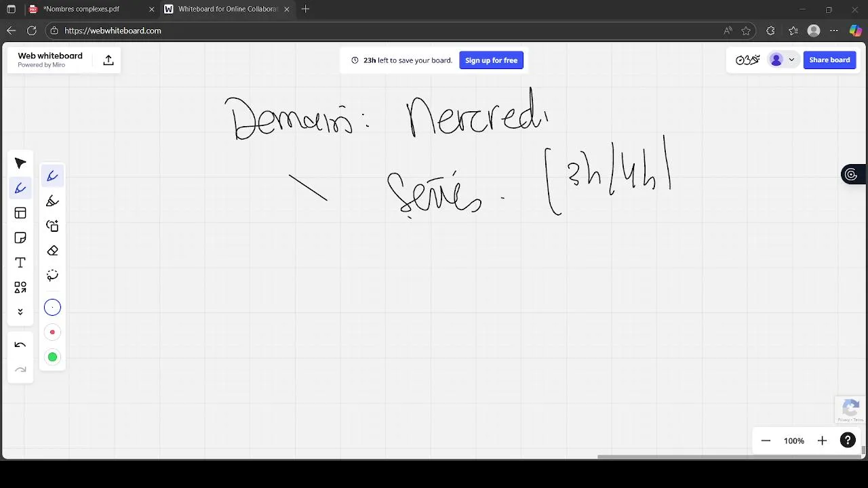Zoom in with plus button
Viewport: 868px width, 488px height.
point(822,441)
